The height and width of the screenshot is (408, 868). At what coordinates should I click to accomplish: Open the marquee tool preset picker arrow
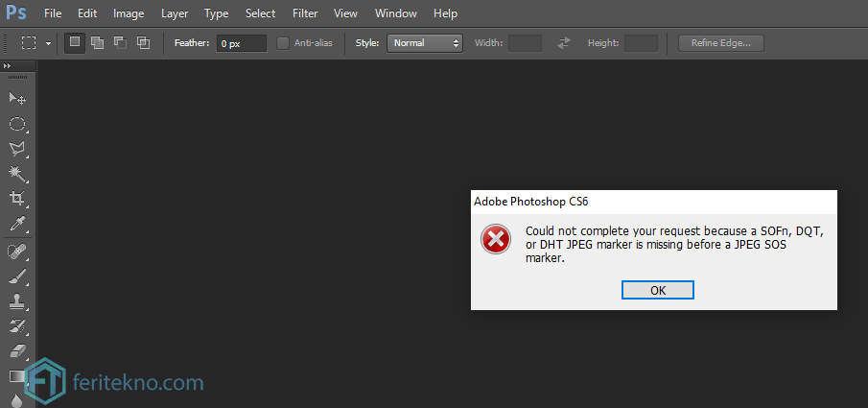pos(49,43)
